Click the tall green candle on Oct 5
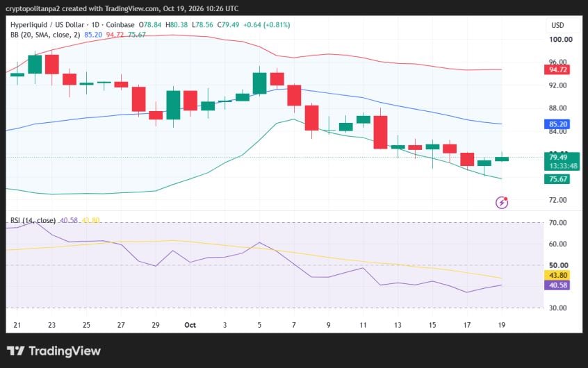Screen dimensions: 588x368 click(x=259, y=83)
